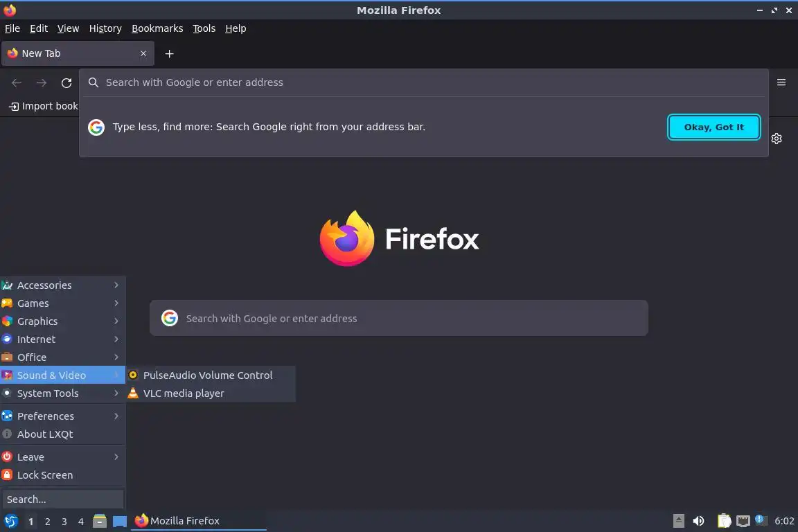Screen dimensions: 798x532
Task: Open About LXQt entry
Action: (62, 434)
